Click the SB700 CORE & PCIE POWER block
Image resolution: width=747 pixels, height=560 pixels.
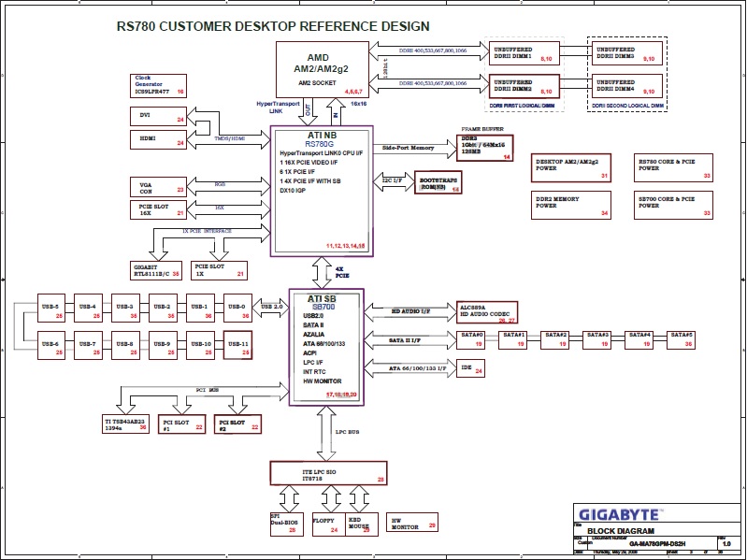click(674, 206)
